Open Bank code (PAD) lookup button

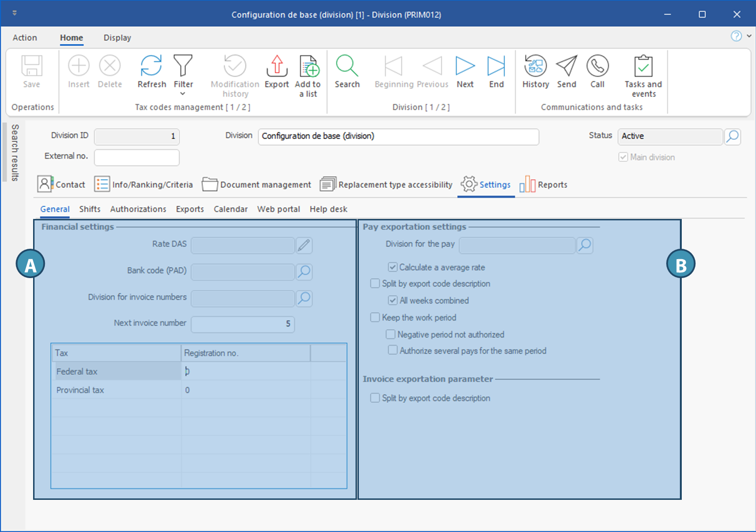(304, 271)
